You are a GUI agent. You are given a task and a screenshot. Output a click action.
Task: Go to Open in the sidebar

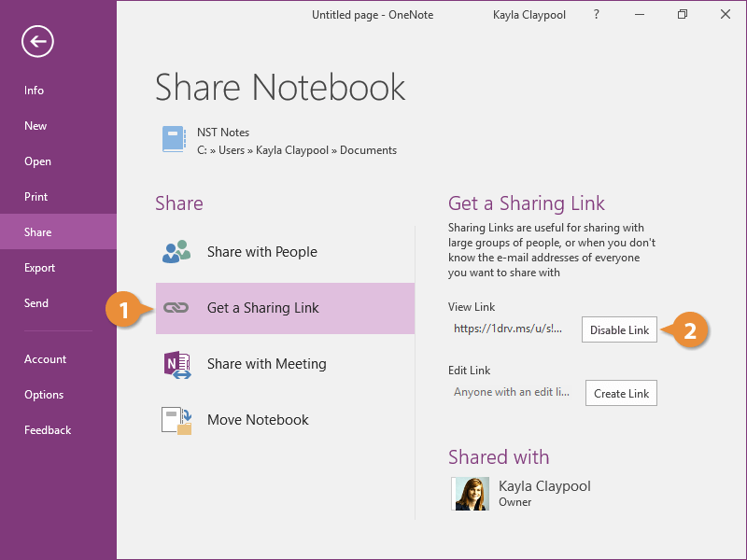click(37, 161)
